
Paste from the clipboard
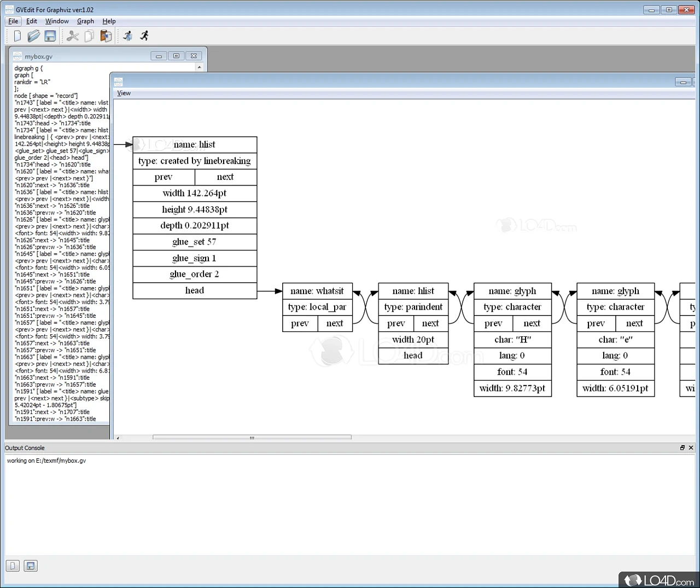coord(106,36)
